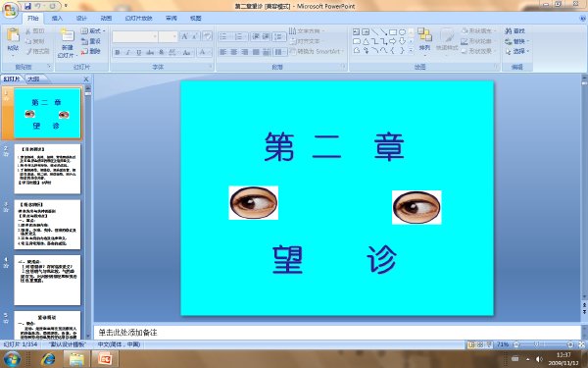Viewport: 588px width, 368px height.
Task: Open the 审阅 (Review) ribbon tab
Action: point(171,18)
